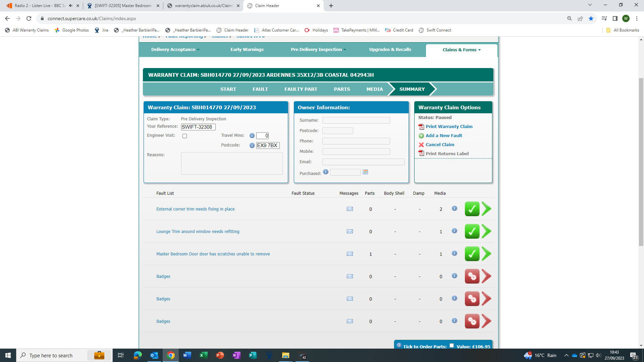Screen dimensions: 644x362
Task: Click the Reasons text area
Action: tap(231, 163)
